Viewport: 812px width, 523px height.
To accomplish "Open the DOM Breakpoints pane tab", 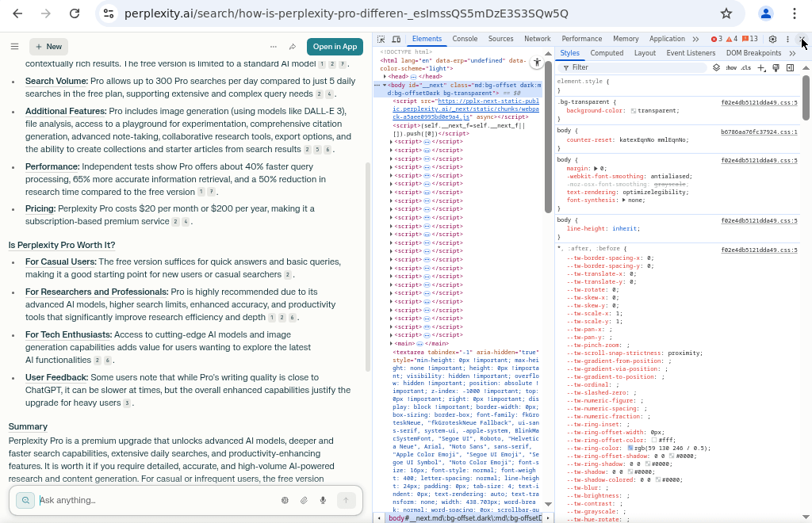I will tap(753, 53).
